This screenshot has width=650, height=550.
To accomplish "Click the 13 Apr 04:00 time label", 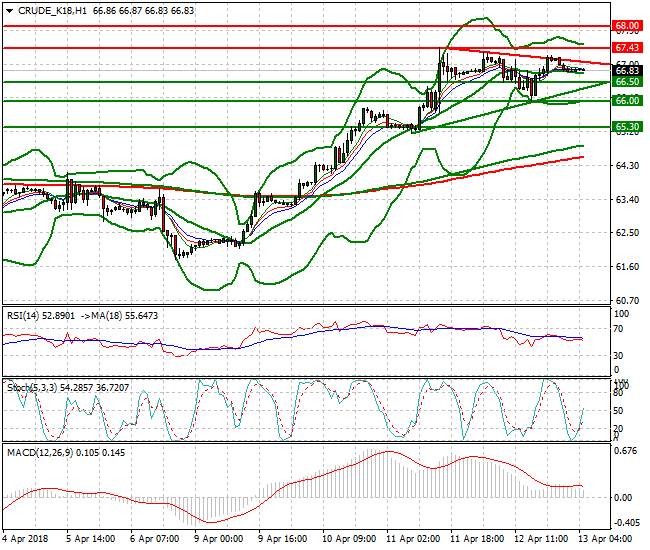I will tap(605, 539).
